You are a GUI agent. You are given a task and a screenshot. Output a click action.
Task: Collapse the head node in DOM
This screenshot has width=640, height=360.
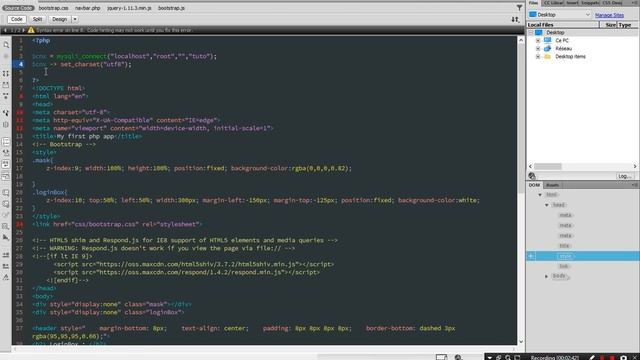pos(547,205)
